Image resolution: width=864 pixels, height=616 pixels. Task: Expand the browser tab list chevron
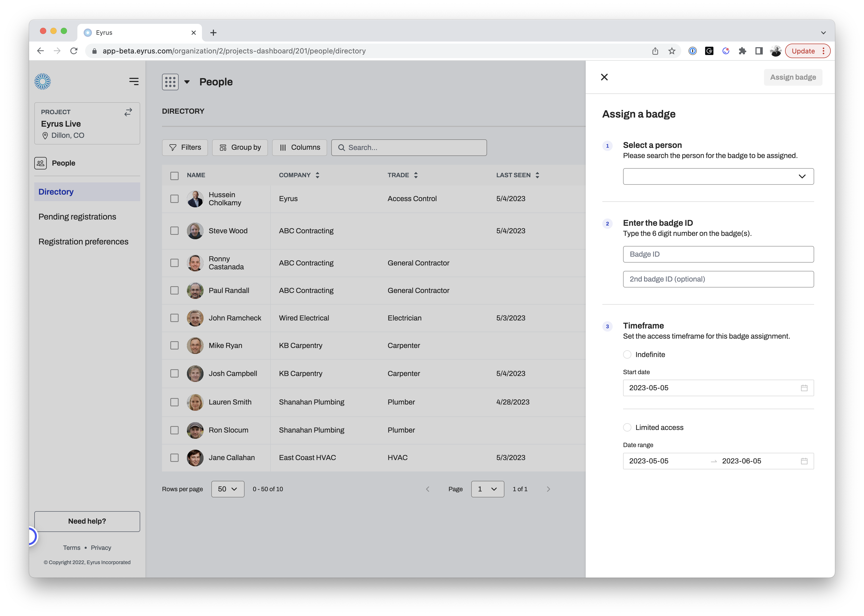tap(824, 33)
